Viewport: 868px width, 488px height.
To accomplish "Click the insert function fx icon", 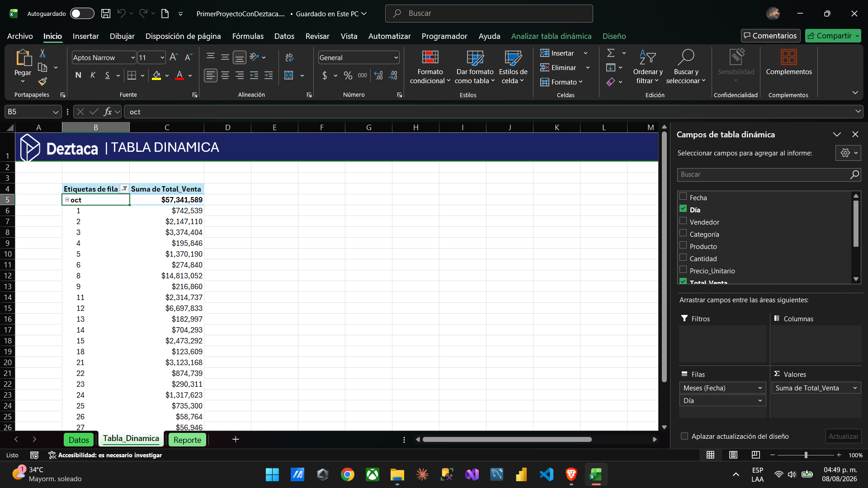I will 108,112.
